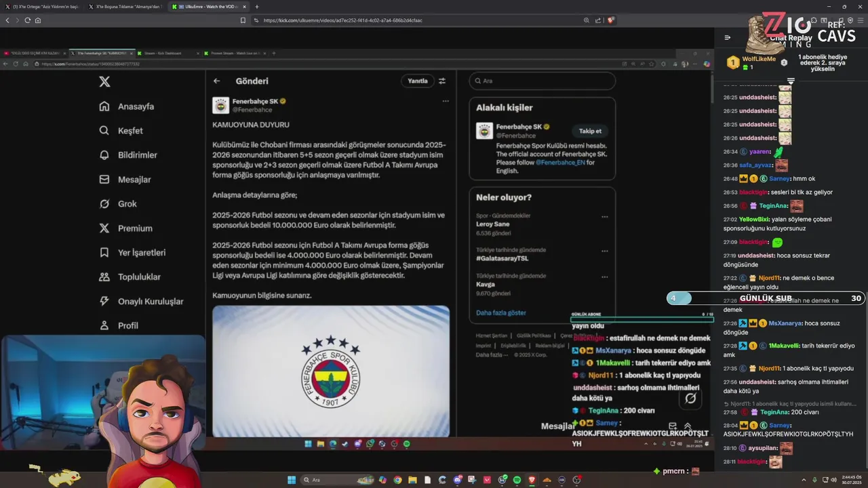Open the reply filter settings icon

pos(442,81)
